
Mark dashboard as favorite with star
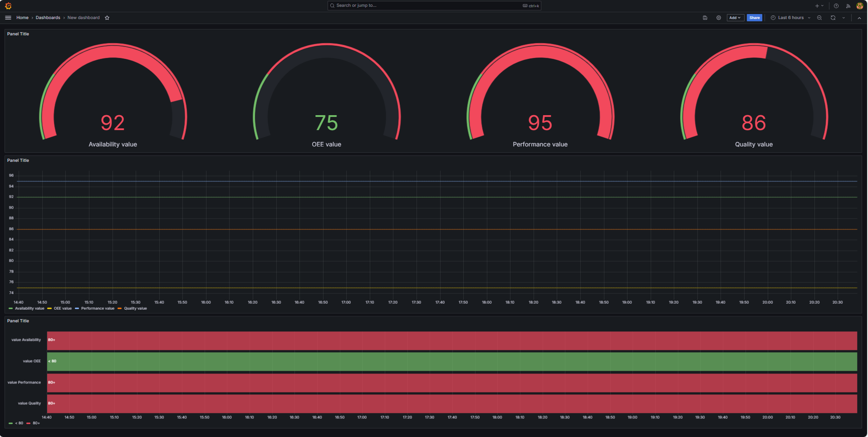[107, 18]
